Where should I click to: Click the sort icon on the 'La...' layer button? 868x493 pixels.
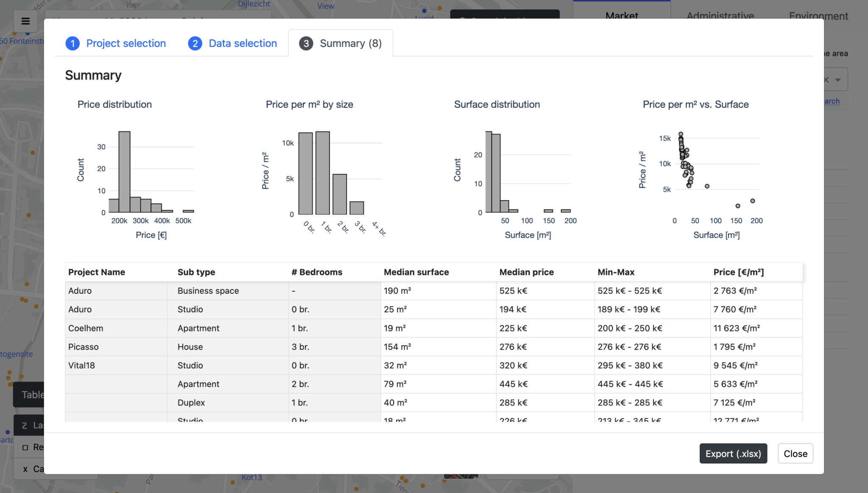[24, 425]
